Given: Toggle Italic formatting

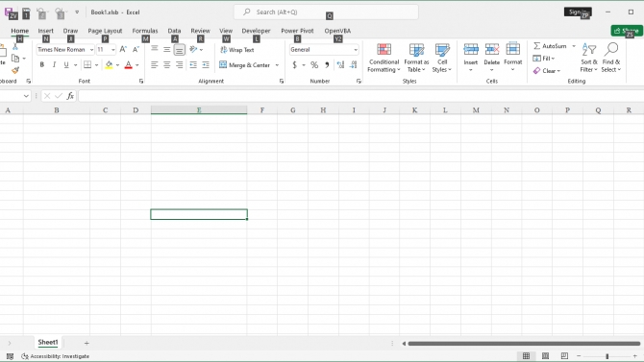Looking at the screenshot, I should (x=54, y=65).
